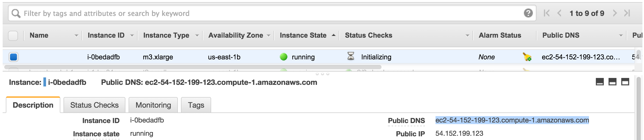644x140 pixels.
Task: Click the filter help question mark icon
Action: tap(528, 13)
